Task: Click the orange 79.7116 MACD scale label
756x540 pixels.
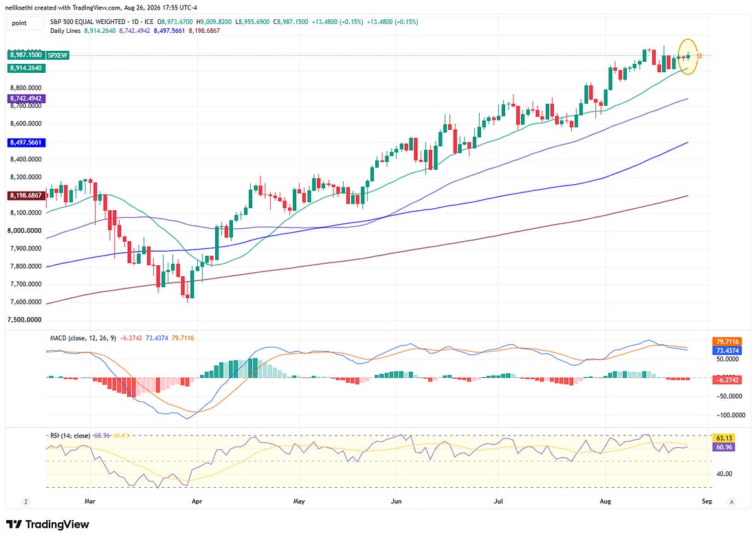Action: click(x=728, y=342)
